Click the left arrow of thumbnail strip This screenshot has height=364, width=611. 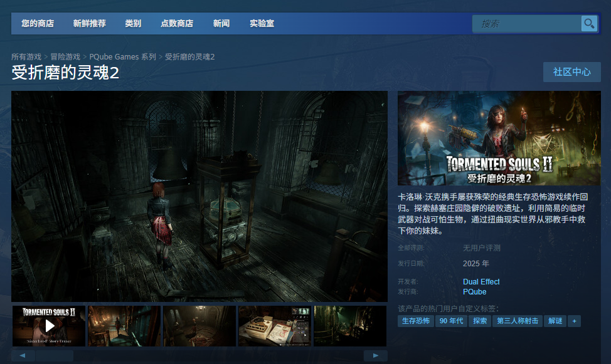coord(23,355)
